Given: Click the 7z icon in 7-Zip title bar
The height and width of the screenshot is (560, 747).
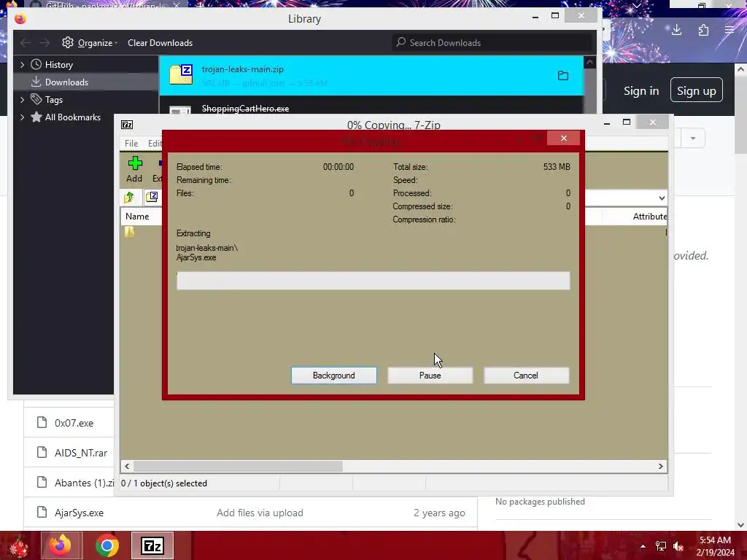Looking at the screenshot, I should click(x=127, y=125).
